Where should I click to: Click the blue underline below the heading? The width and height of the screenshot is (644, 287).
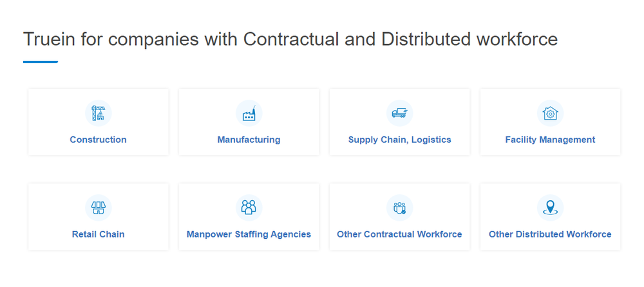[40, 62]
